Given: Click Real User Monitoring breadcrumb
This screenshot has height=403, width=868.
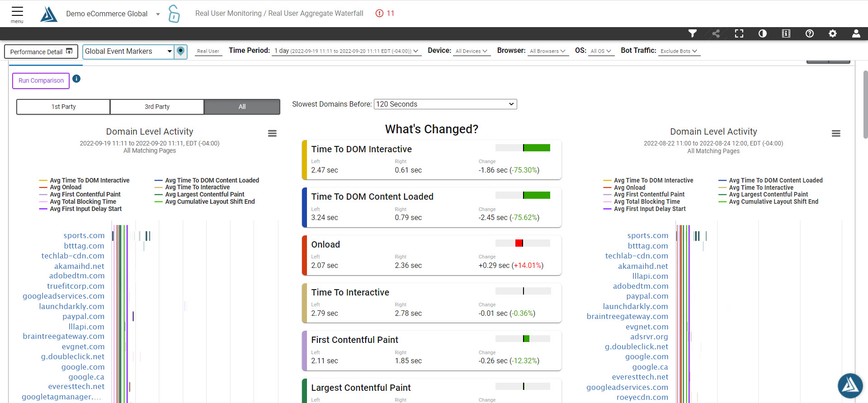Looking at the screenshot, I should coord(228,14).
